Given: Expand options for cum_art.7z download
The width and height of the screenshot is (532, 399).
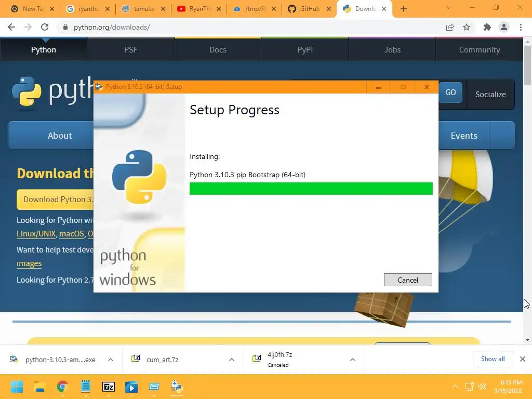Looking at the screenshot, I should [x=232, y=360].
